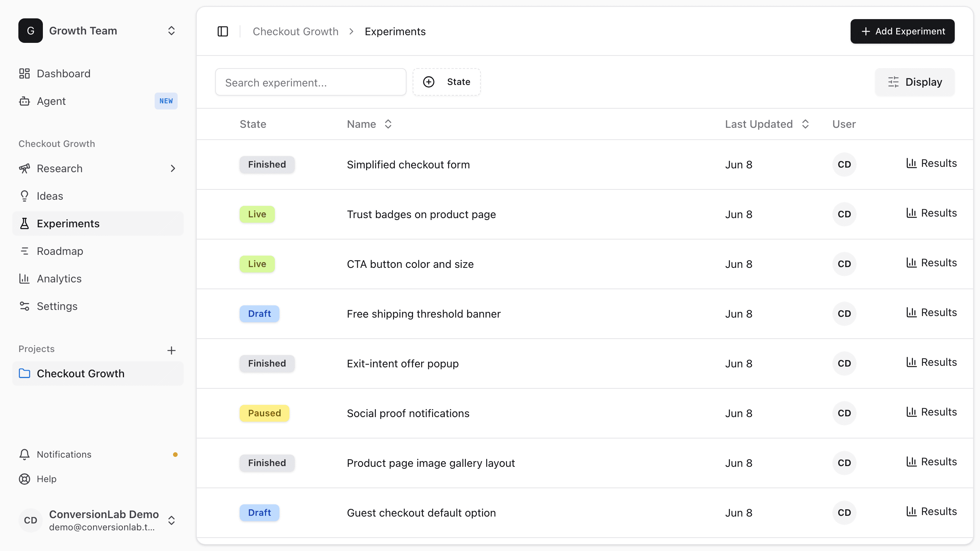The width and height of the screenshot is (980, 551).
Task: View Results for Simplified checkout form
Action: pos(931,163)
